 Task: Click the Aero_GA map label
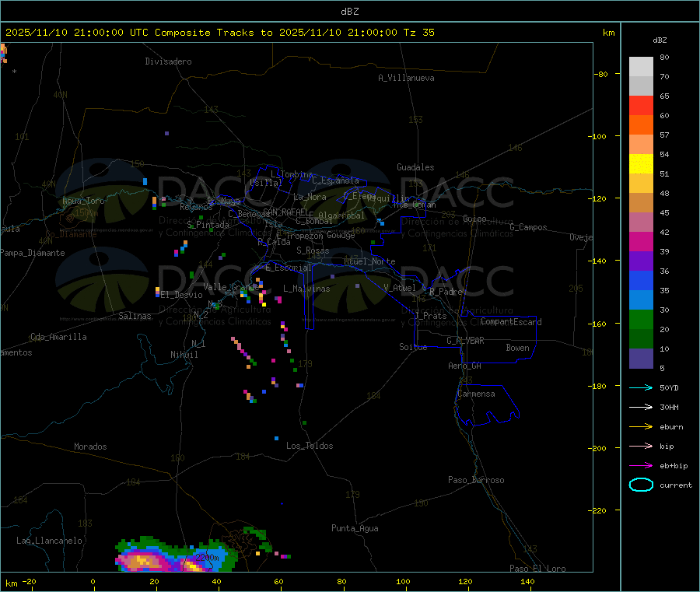465,366
